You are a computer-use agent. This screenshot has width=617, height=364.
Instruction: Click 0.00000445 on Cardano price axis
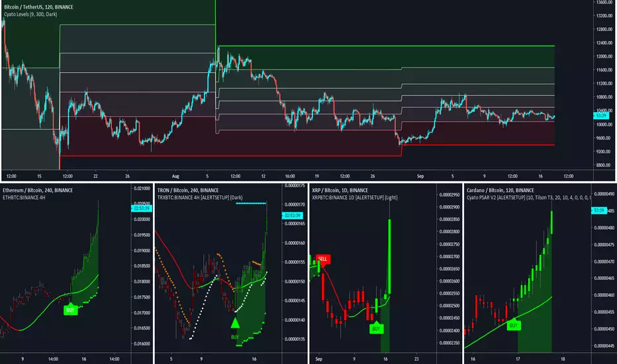click(x=604, y=346)
